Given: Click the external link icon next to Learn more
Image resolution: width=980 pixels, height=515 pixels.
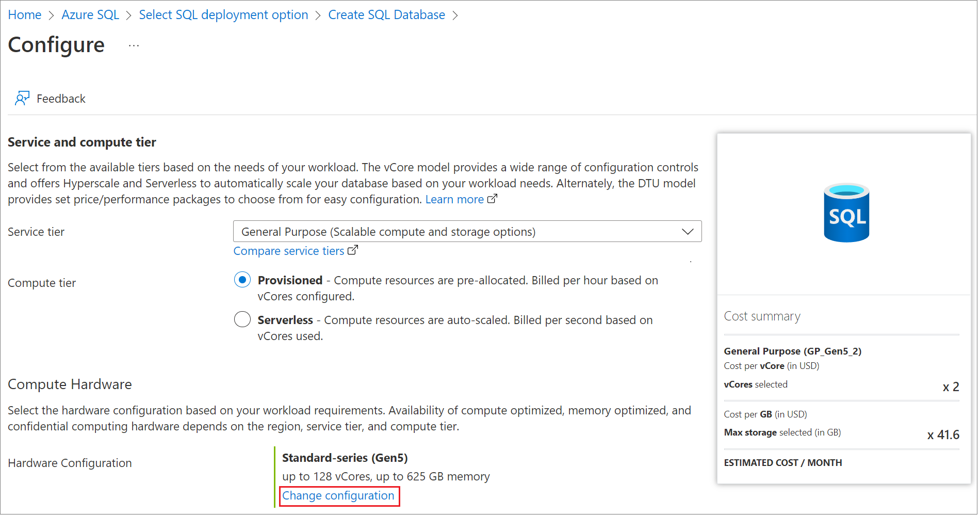Looking at the screenshot, I should [x=493, y=198].
